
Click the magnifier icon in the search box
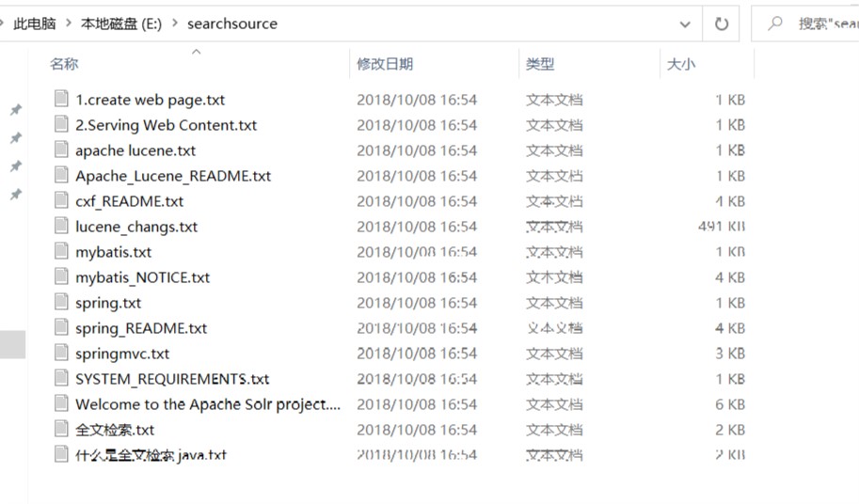[774, 24]
